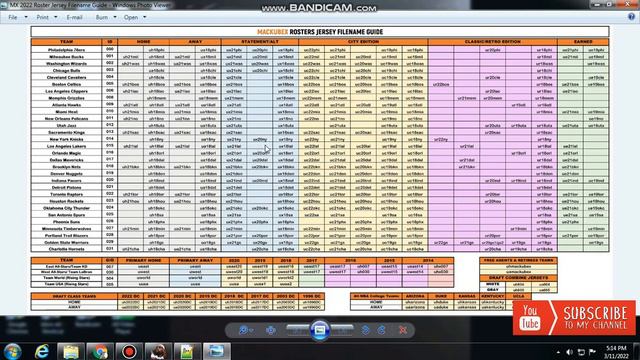Click the 'Indiana Pacers' row name
This screenshot has height=360, width=640.
[x=67, y=180]
